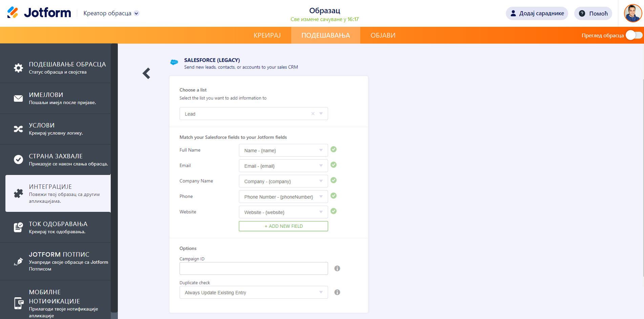Click the green check next to Company Name
This screenshot has width=644, height=319.
click(x=334, y=180)
